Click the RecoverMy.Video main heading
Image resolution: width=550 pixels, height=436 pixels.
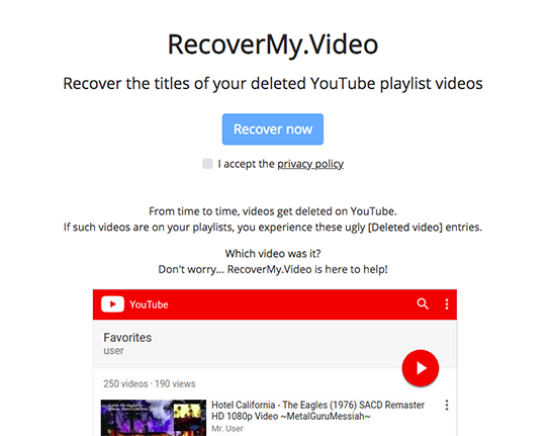[x=273, y=45]
